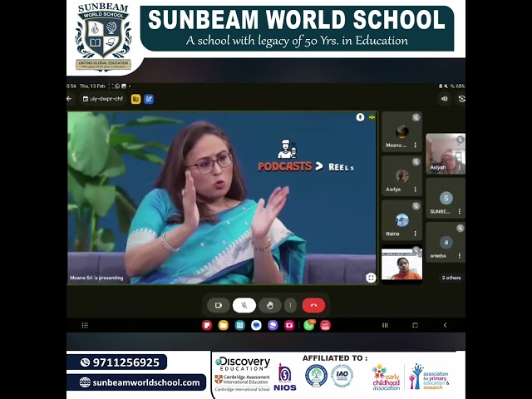Click the phone number 9711256925
This screenshot has width=532, height=399.
click(126, 362)
